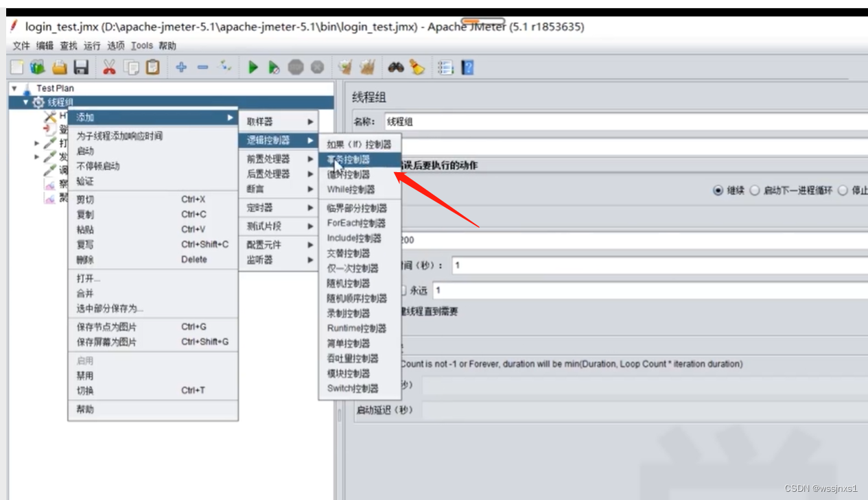Screen dimensions: 868x500
Task: Click the 线程组 gear icon in tree
Action: (x=38, y=102)
